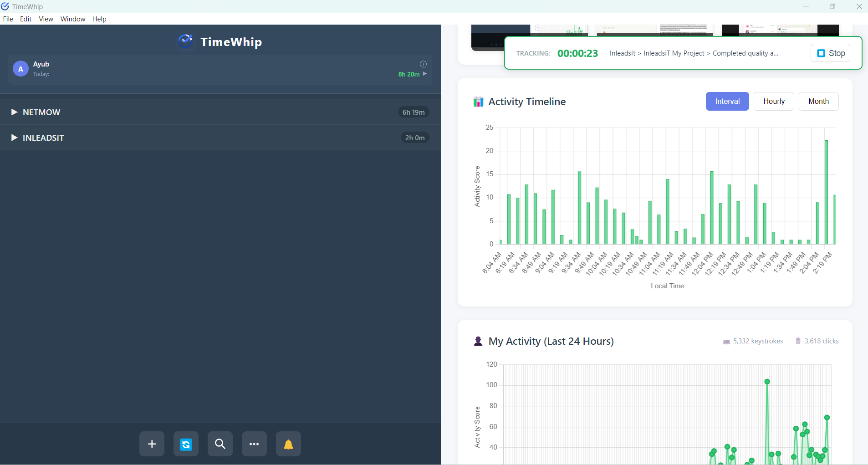Click the Ayub user name
Screen dimensions: 868x465
pyautogui.click(x=41, y=64)
